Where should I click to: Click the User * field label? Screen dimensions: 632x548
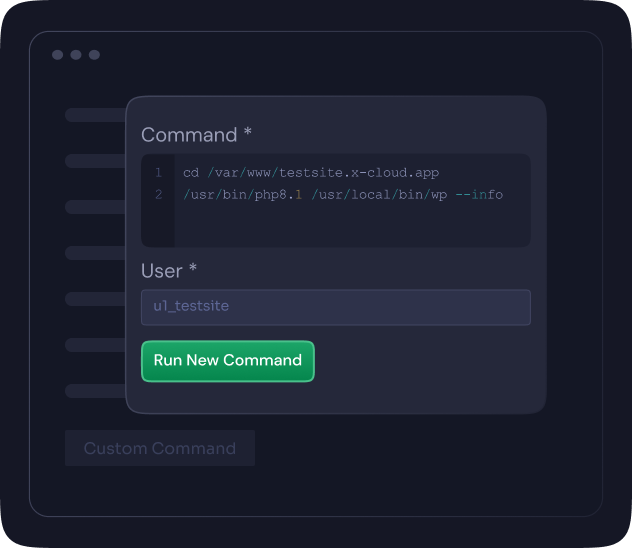point(169,270)
